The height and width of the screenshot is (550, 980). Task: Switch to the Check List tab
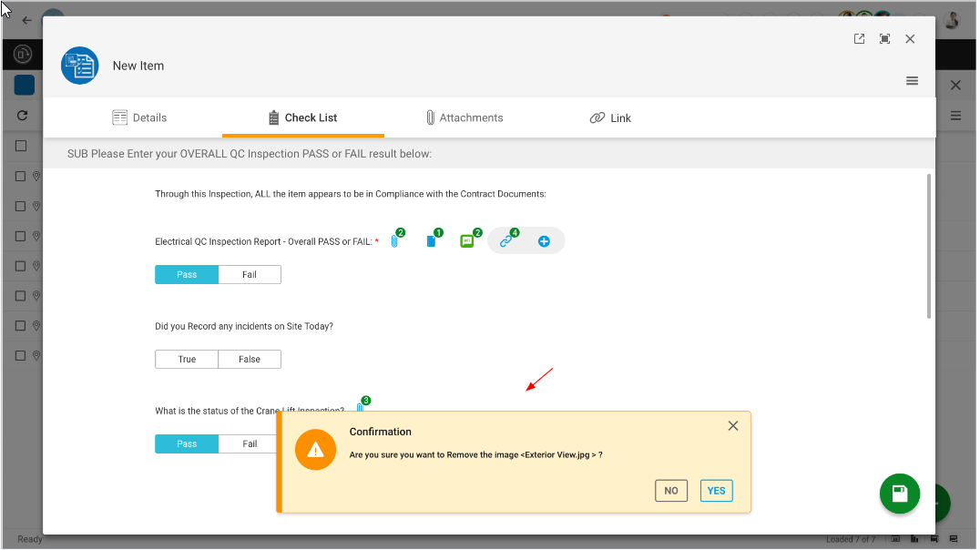pos(302,117)
